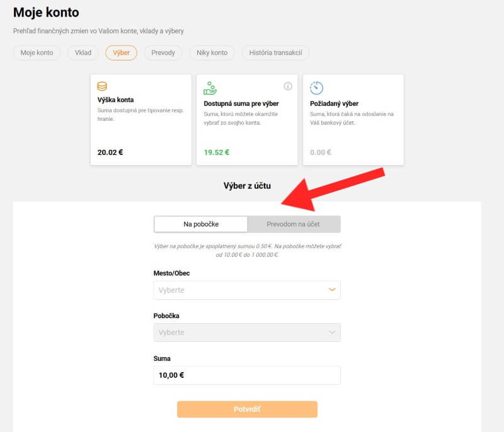Select the Výber tab
Viewport: 504px width, 432px height.
(121, 53)
